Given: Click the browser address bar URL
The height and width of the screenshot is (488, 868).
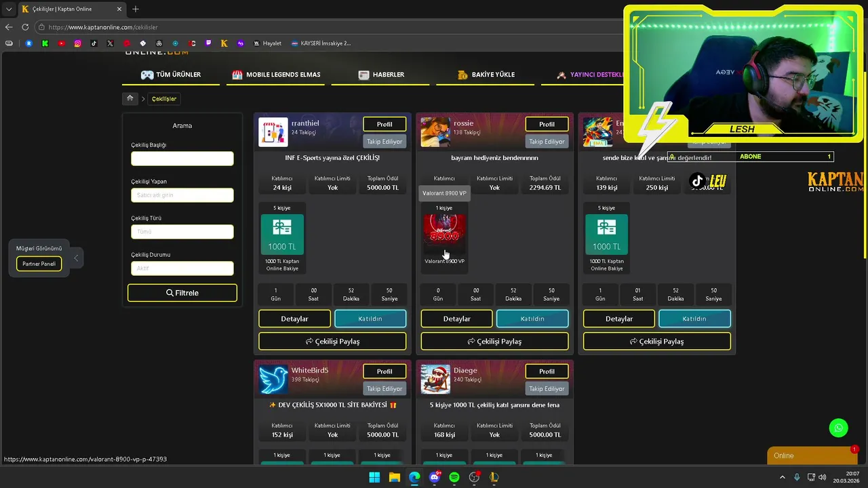Looking at the screenshot, I should click(103, 27).
